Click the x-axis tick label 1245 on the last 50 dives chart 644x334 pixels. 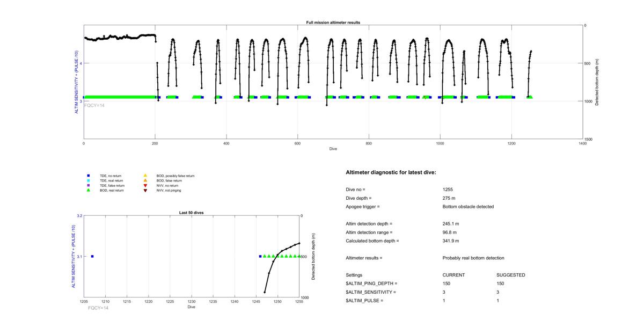pos(256,302)
